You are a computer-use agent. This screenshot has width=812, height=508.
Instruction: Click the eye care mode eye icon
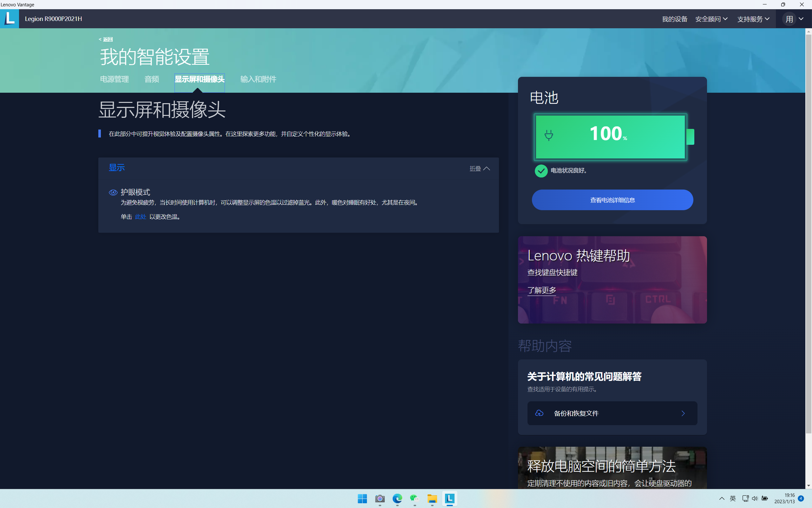pyautogui.click(x=113, y=192)
